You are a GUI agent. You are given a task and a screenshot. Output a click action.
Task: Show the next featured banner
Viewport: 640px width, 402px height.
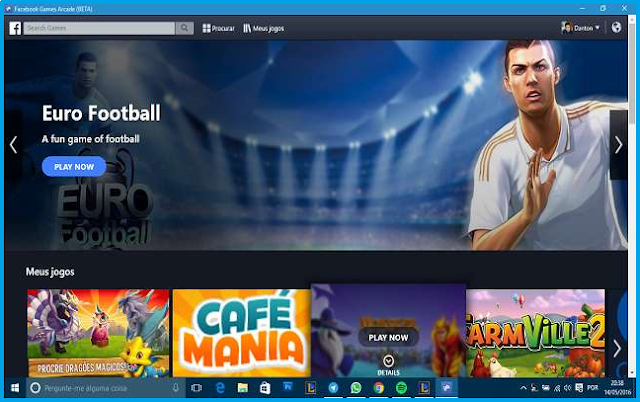(x=618, y=145)
